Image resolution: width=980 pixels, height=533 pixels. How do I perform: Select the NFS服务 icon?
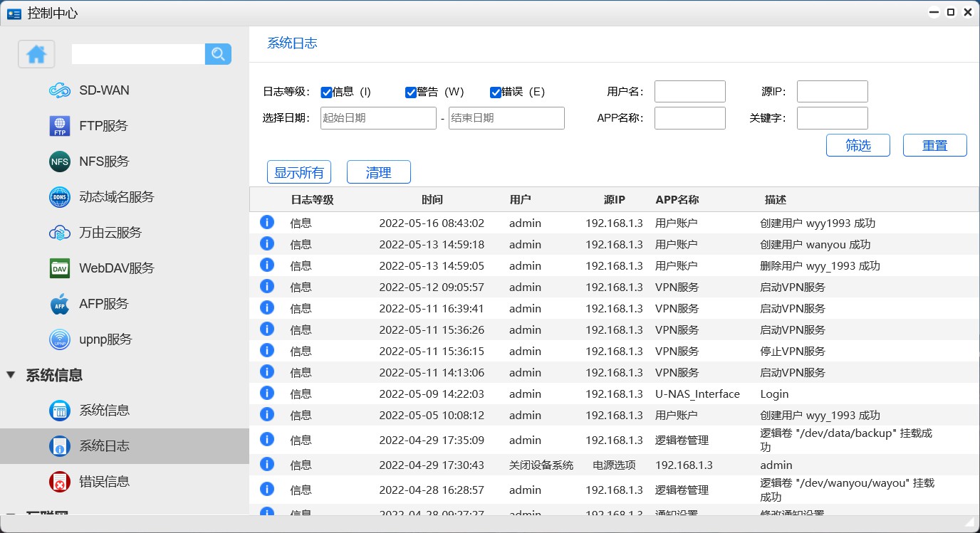pos(60,162)
